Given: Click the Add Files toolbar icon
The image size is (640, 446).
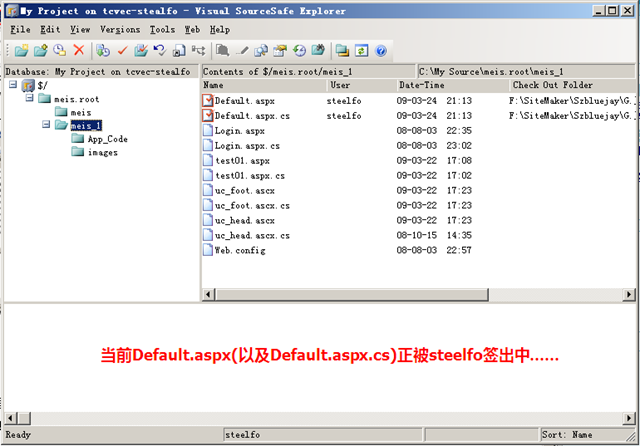Looking at the screenshot, I should pyautogui.click(x=40, y=50).
